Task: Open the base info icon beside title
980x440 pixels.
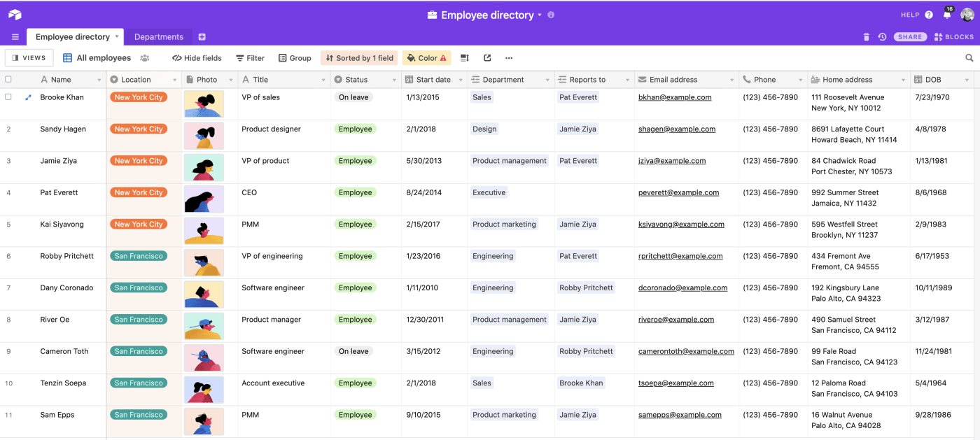Action: tap(551, 15)
